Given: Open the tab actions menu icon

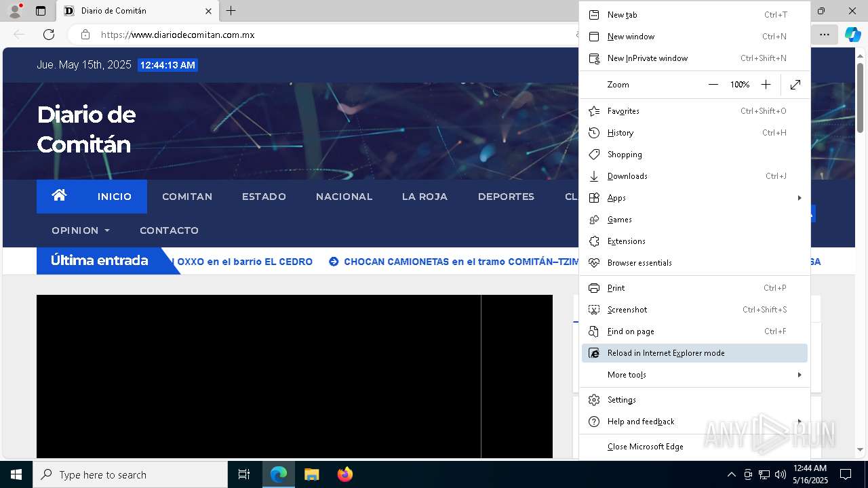Looking at the screenshot, I should click(x=41, y=11).
